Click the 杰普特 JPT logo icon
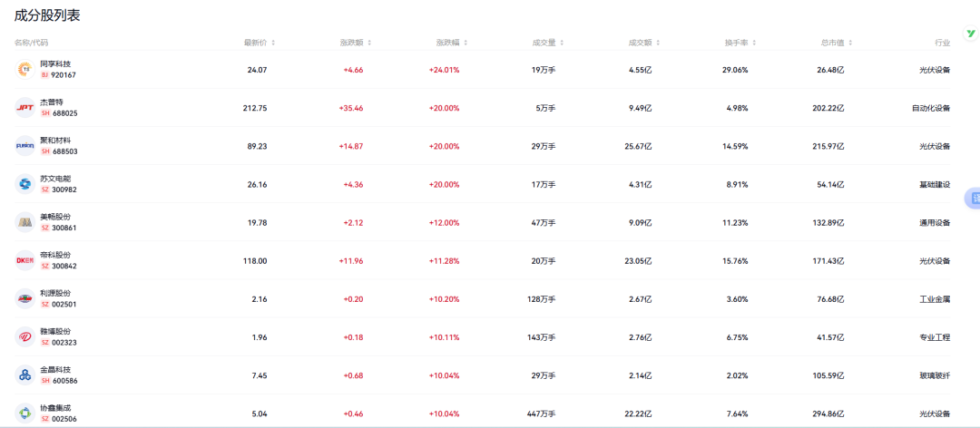Screen dimensions: 980x428 pos(24,108)
